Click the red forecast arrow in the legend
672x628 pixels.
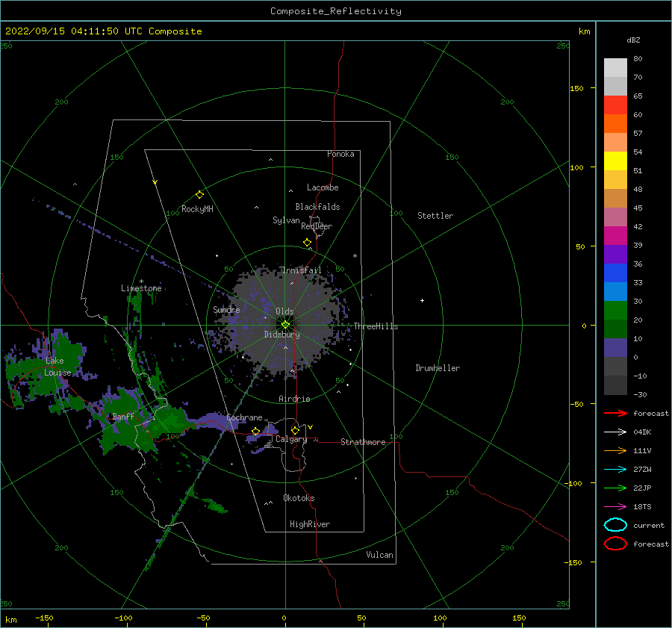(615, 413)
